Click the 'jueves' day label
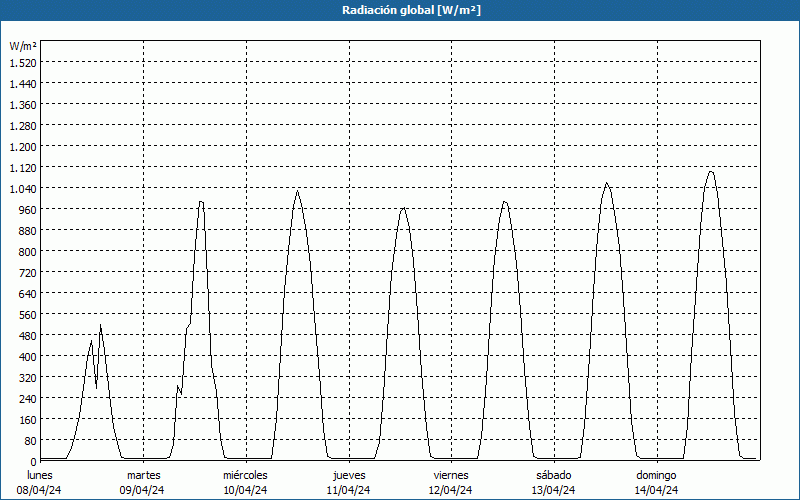The width and height of the screenshot is (800, 500). pyautogui.click(x=349, y=475)
